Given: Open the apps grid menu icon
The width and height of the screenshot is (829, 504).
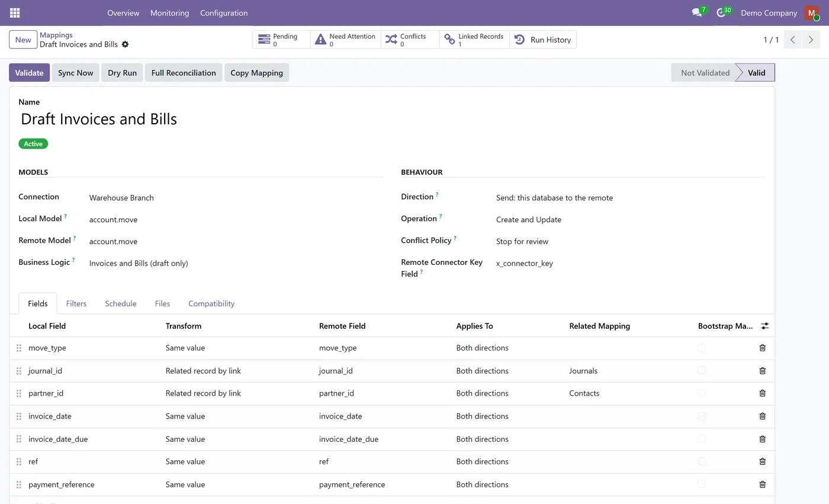Looking at the screenshot, I should point(15,12).
